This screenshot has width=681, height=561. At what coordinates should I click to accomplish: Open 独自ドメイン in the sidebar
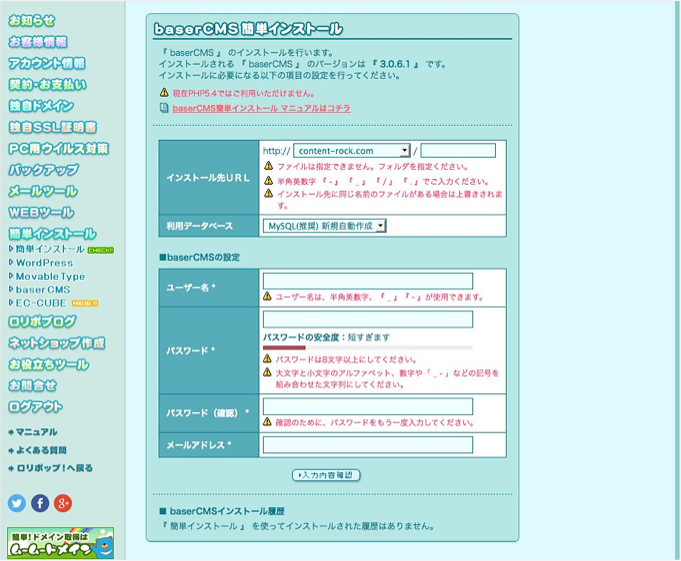pos(41,106)
